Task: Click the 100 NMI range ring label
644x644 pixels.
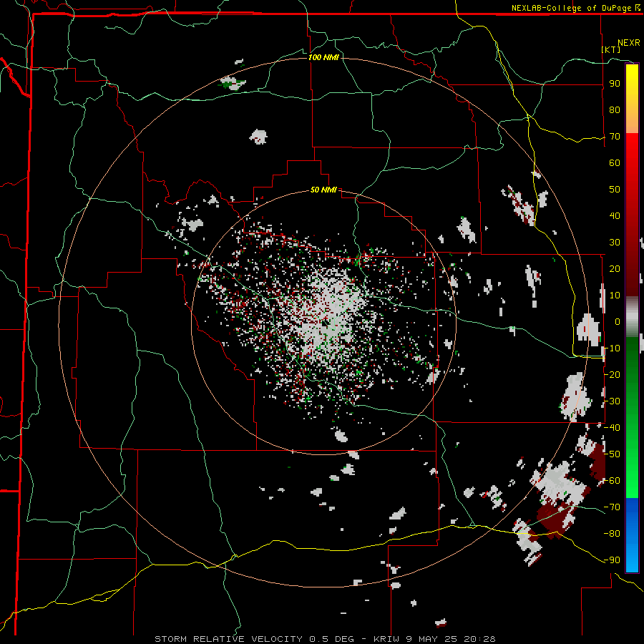Action: (x=323, y=57)
